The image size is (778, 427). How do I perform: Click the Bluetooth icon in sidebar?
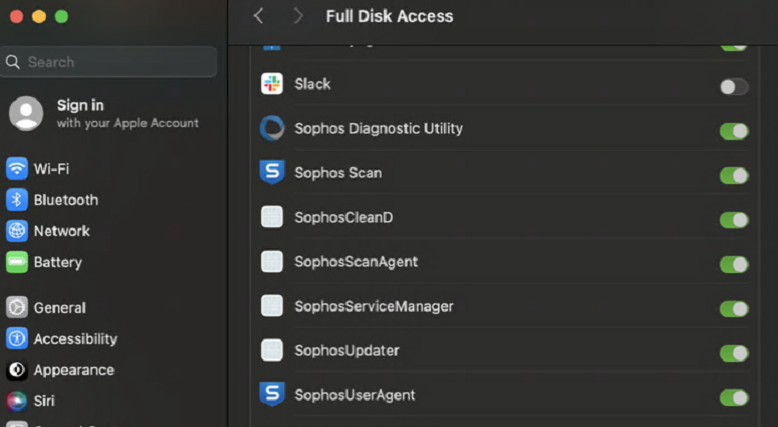[17, 200]
